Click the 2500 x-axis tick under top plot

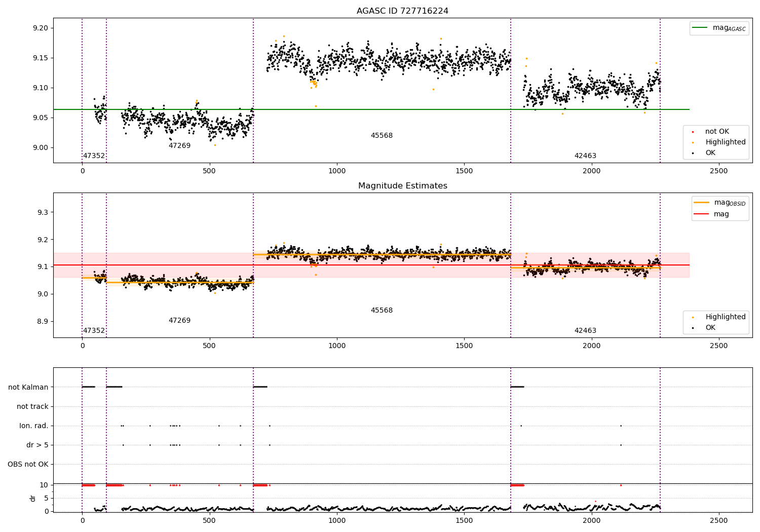click(x=718, y=171)
